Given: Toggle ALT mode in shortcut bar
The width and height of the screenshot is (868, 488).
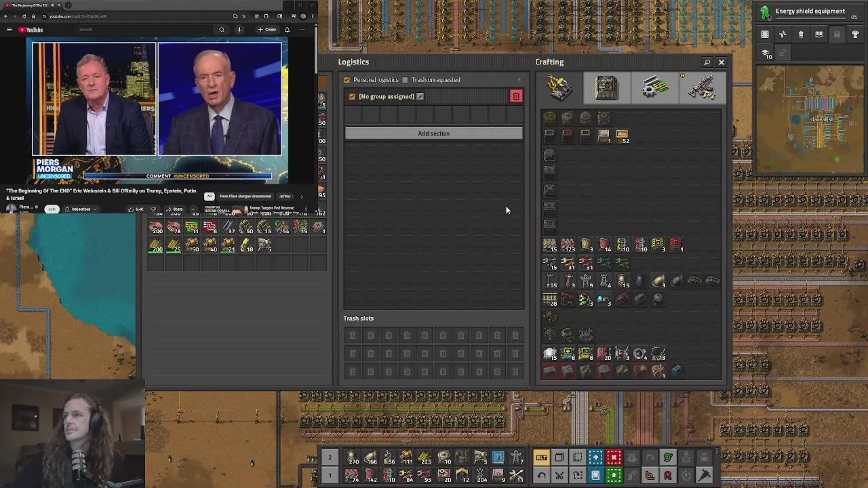Looking at the screenshot, I should [541, 457].
